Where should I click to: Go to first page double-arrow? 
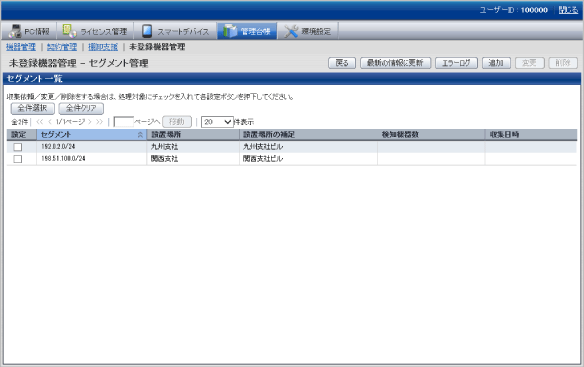[x=40, y=122]
